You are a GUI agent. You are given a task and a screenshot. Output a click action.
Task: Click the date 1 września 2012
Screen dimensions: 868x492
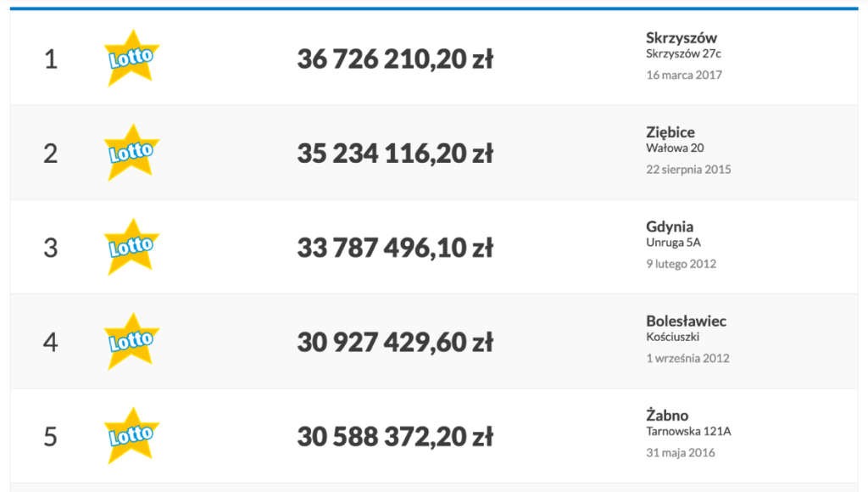687,359
